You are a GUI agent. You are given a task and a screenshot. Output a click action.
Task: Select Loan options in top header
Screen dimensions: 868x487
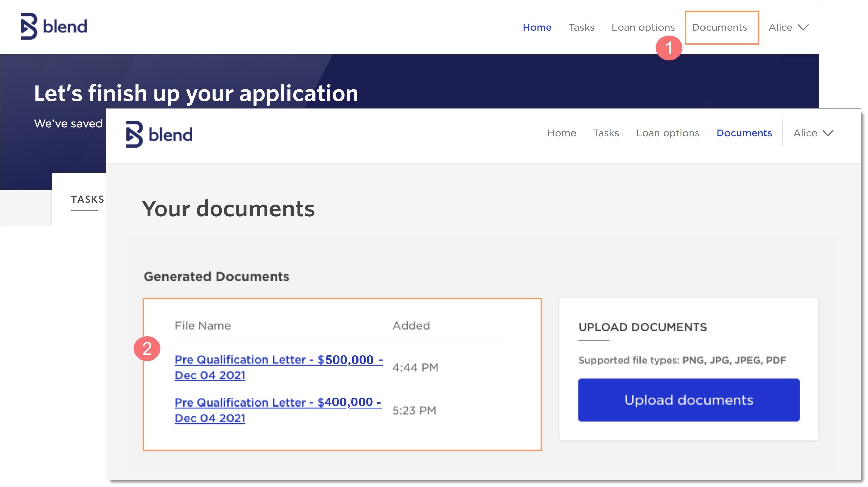tap(643, 27)
